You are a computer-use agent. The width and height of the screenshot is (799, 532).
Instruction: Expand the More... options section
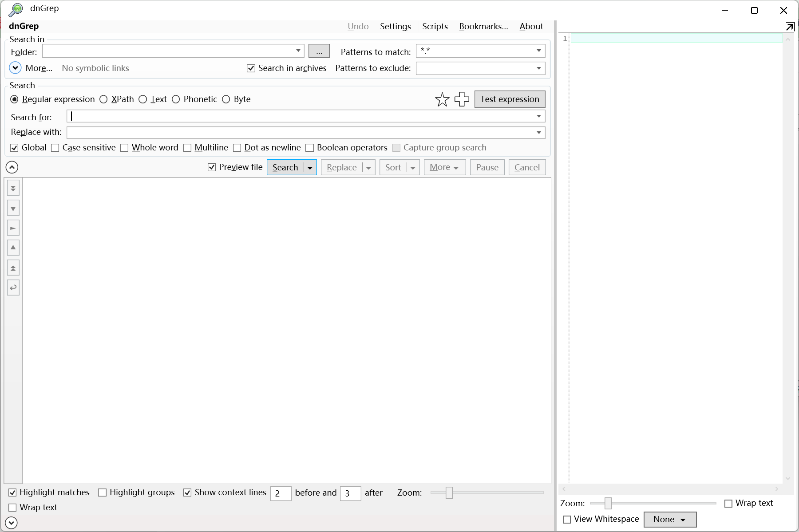point(15,67)
